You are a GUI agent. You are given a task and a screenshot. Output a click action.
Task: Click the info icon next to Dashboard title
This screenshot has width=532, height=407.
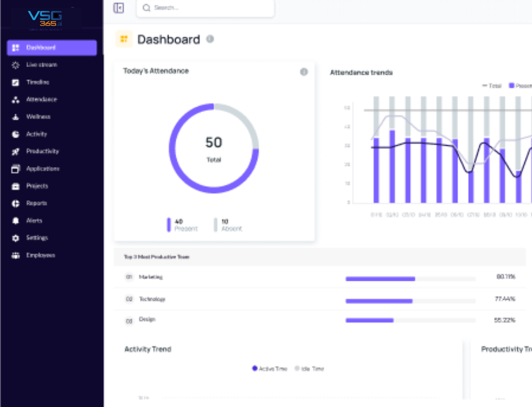211,39
